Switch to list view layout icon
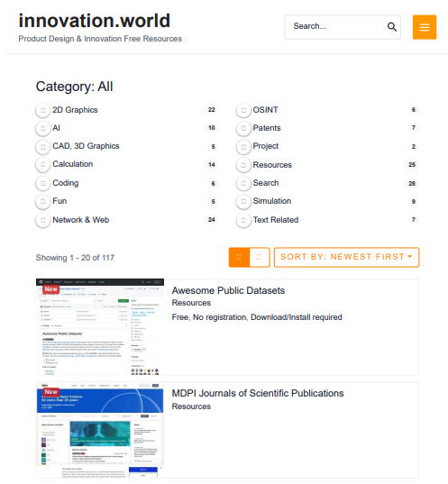Image resolution: width=448 pixels, height=484 pixels. pyautogui.click(x=239, y=257)
